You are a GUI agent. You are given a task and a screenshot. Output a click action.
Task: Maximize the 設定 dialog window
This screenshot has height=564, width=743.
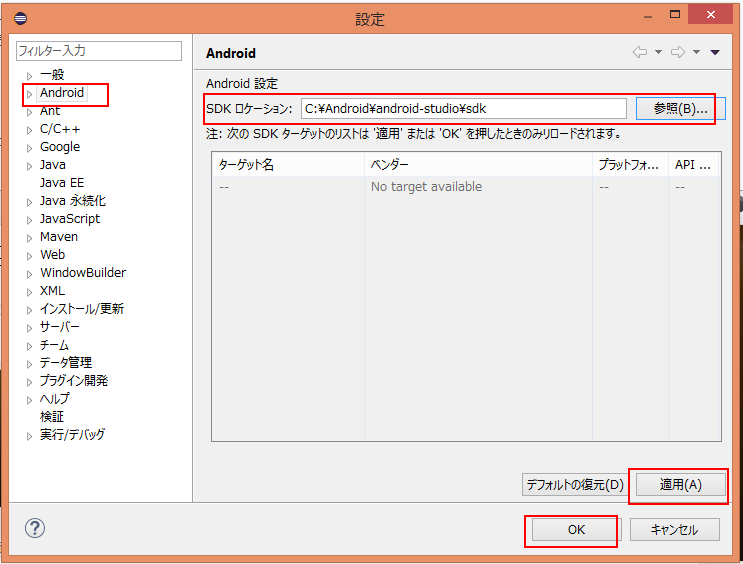(x=675, y=15)
